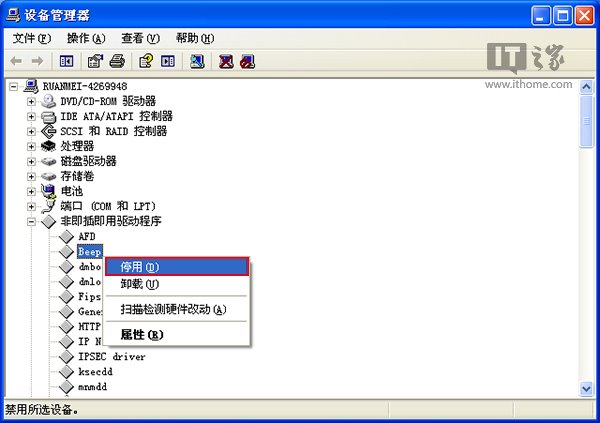This screenshot has width=600, height=423.
Task: Select the Beep driver entry
Action: coord(90,252)
